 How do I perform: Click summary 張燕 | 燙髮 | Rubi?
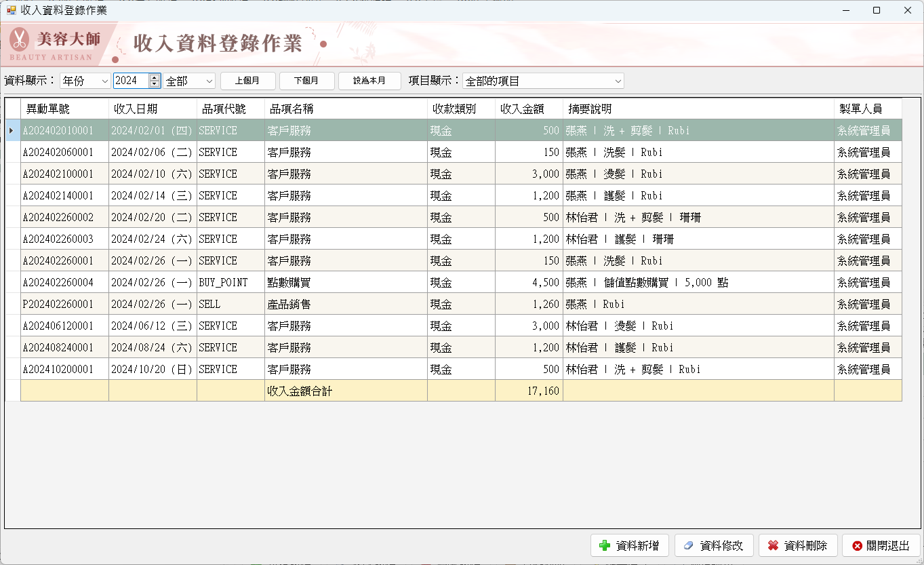698,174
